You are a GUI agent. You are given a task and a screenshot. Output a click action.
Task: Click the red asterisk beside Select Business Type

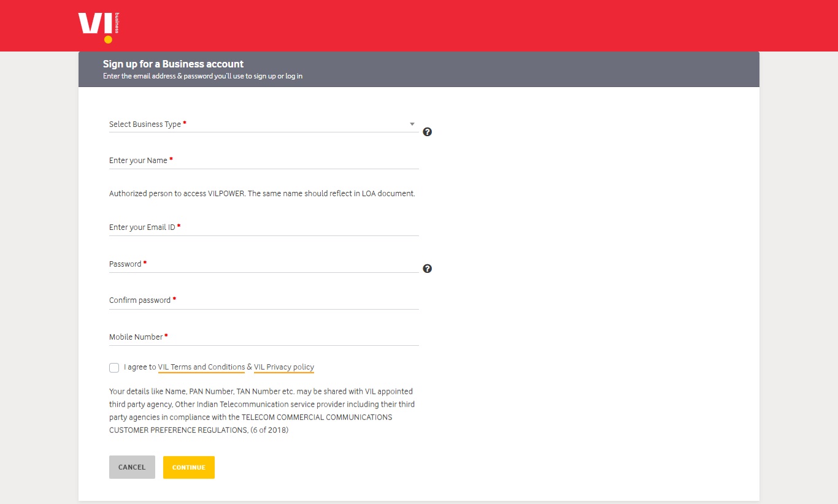coord(185,121)
